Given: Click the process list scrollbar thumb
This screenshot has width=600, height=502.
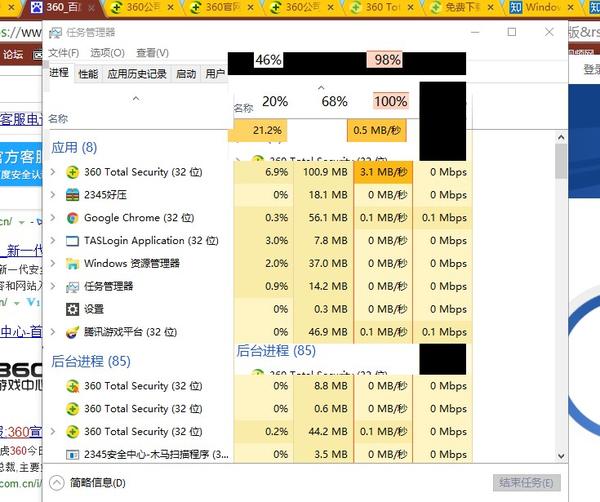Looking at the screenshot, I should click(561, 161).
